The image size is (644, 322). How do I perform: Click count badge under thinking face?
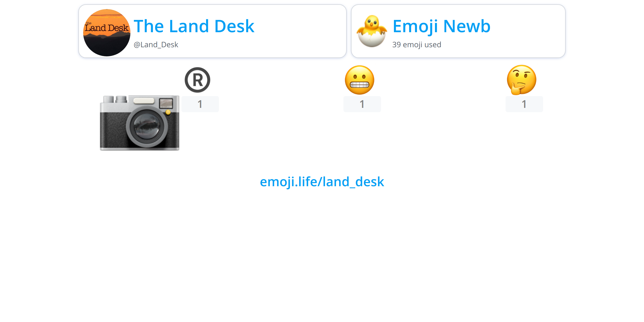[x=524, y=104]
